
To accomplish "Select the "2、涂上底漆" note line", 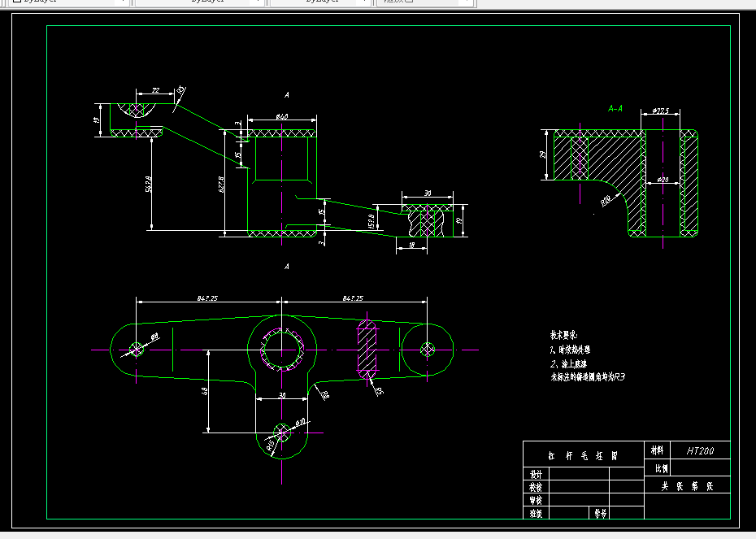I will (x=568, y=363).
